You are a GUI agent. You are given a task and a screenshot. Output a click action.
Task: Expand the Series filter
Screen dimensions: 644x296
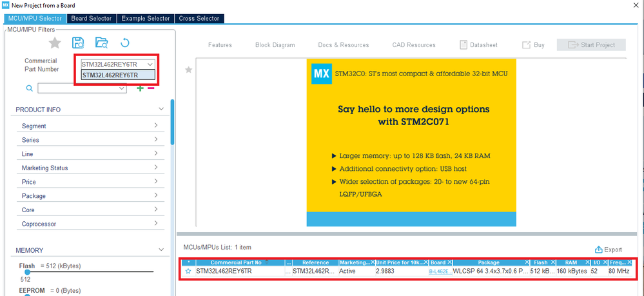coord(156,139)
